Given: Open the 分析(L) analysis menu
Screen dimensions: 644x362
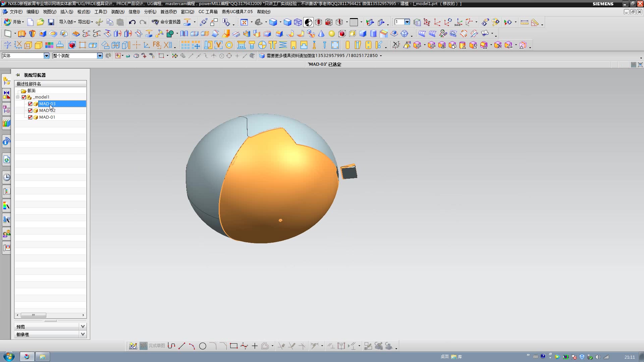Looking at the screenshot, I should pos(150,12).
